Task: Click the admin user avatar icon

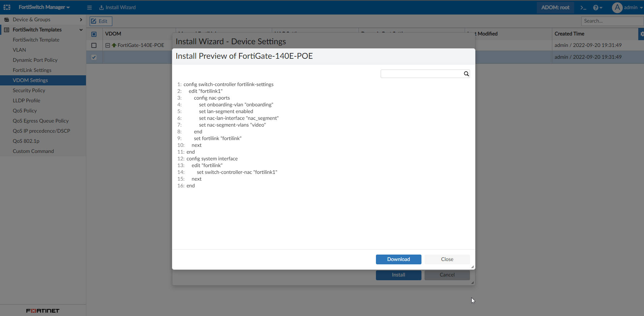Action: click(617, 7)
